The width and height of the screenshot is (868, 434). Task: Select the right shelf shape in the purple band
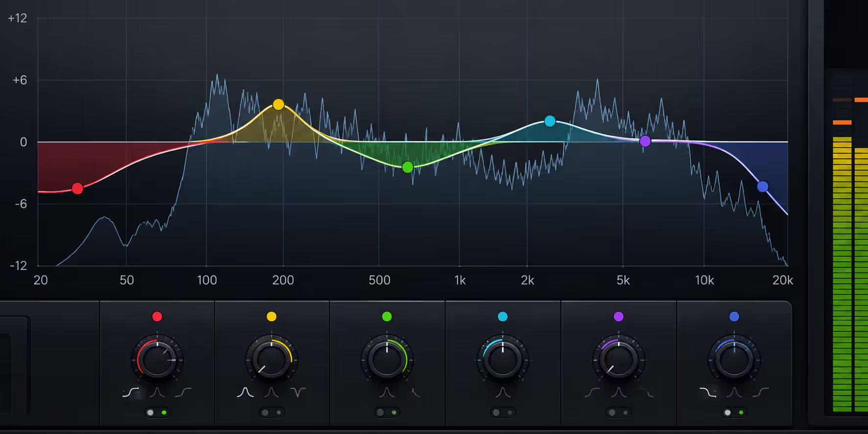pyautogui.click(x=646, y=392)
